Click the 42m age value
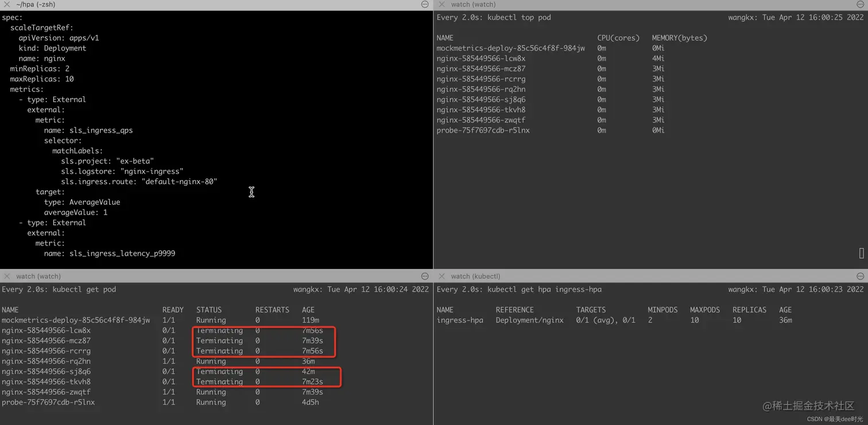 pos(308,372)
